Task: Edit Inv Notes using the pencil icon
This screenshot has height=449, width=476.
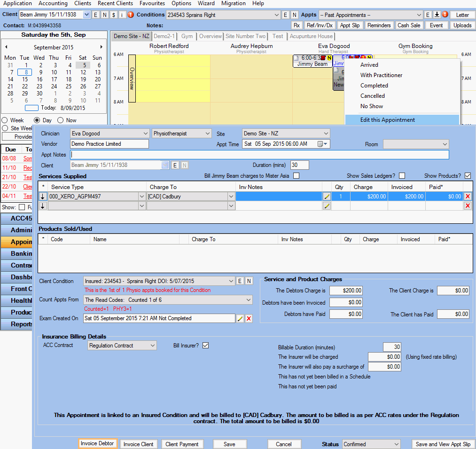Action: [327, 197]
